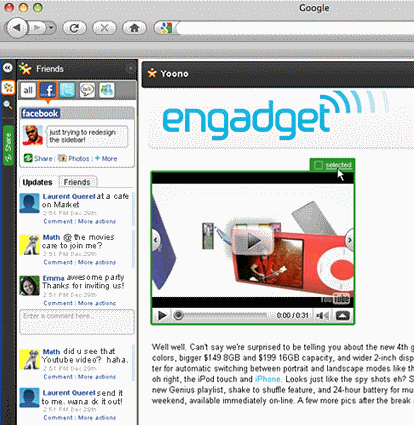Select the MSN Messenger icon filter
Screen dimensions: 414x425
(x=107, y=90)
